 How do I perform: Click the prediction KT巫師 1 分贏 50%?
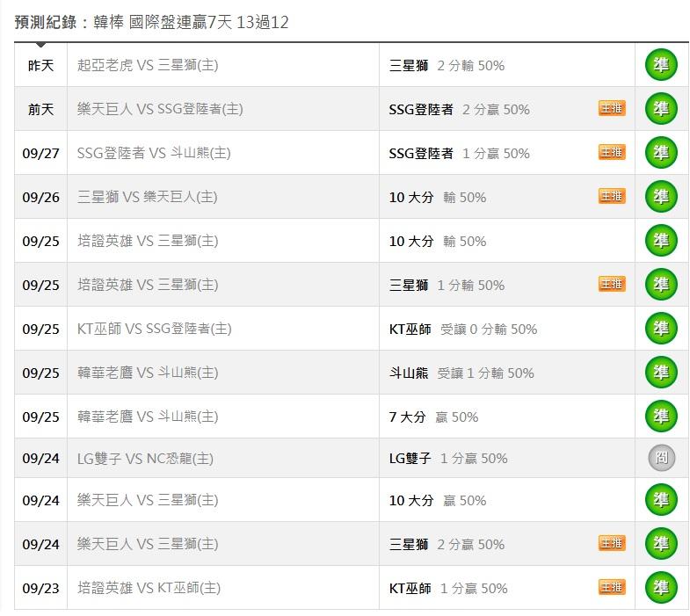click(x=448, y=588)
